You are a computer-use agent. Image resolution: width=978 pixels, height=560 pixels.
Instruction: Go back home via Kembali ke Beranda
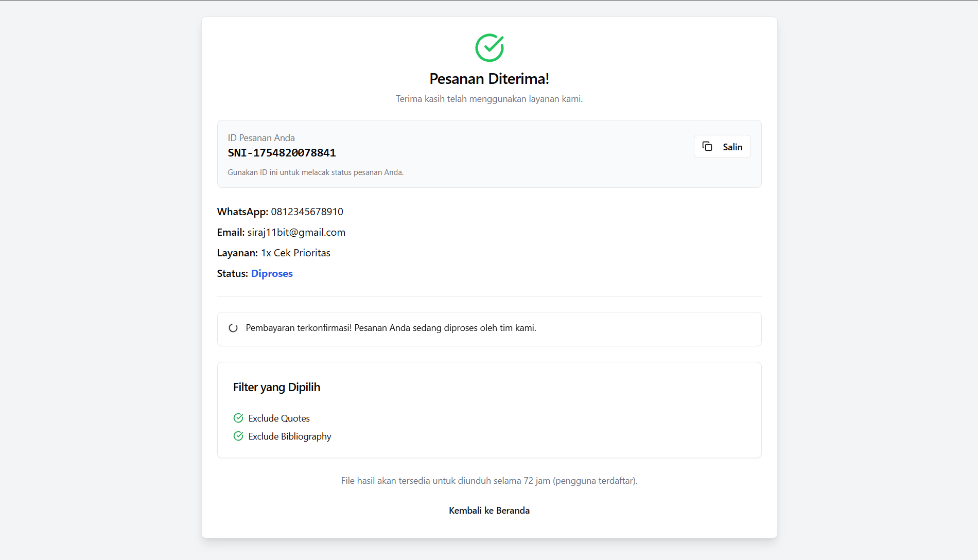489,510
